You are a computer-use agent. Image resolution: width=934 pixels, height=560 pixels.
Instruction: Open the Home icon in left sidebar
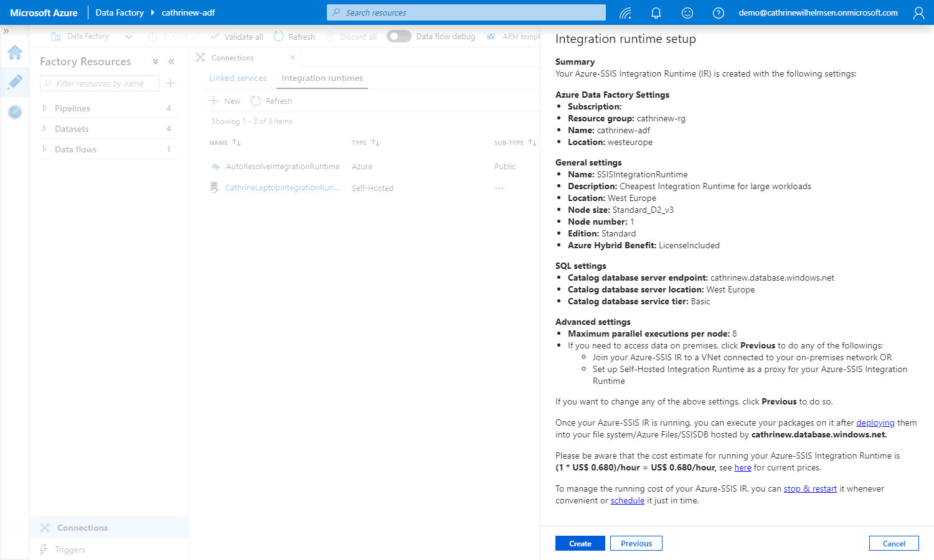tap(15, 53)
